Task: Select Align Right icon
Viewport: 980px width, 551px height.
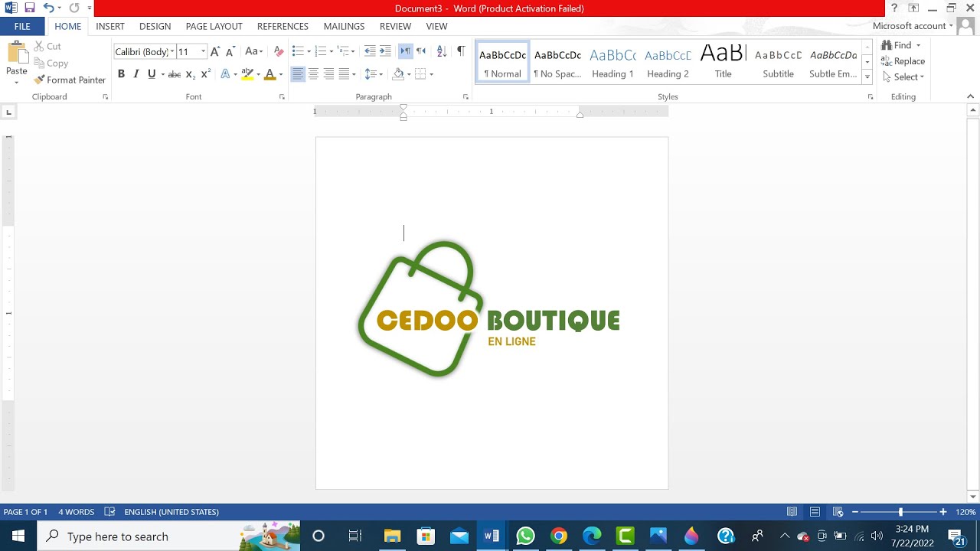Action: (x=328, y=74)
